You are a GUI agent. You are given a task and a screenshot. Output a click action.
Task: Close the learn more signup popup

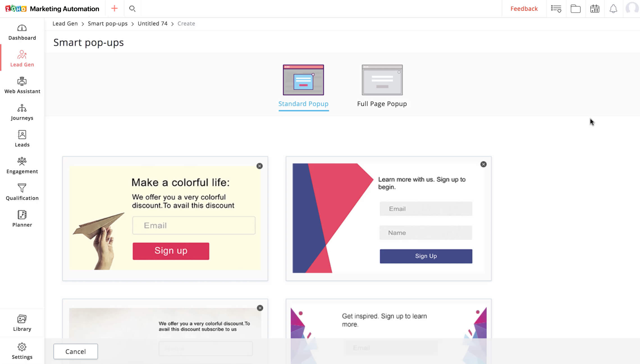point(484,164)
